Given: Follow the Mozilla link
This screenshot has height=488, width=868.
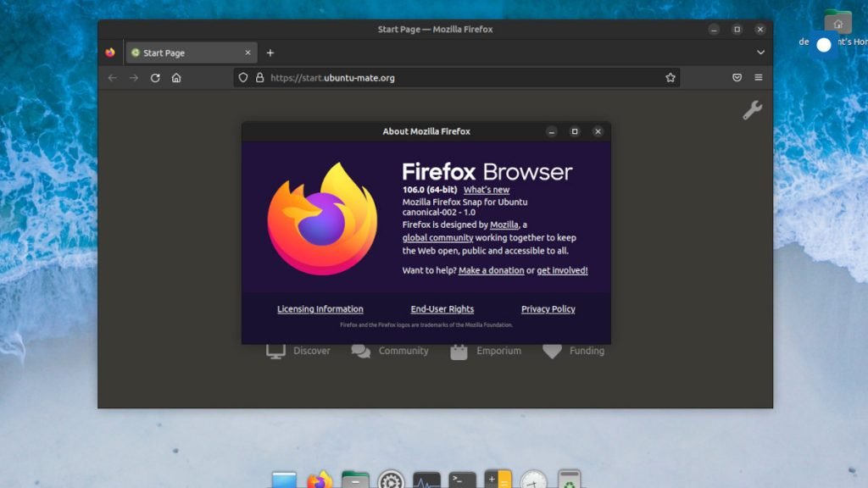Looking at the screenshot, I should [504, 225].
